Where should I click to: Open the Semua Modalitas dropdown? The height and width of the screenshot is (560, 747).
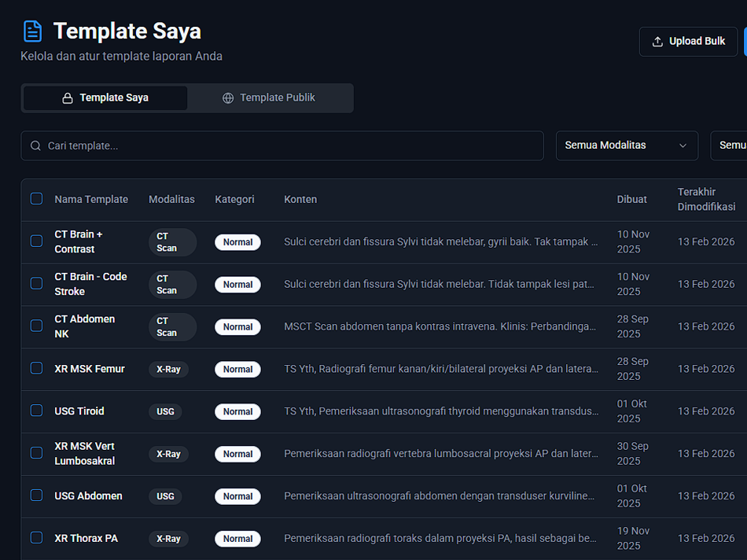[x=627, y=146]
